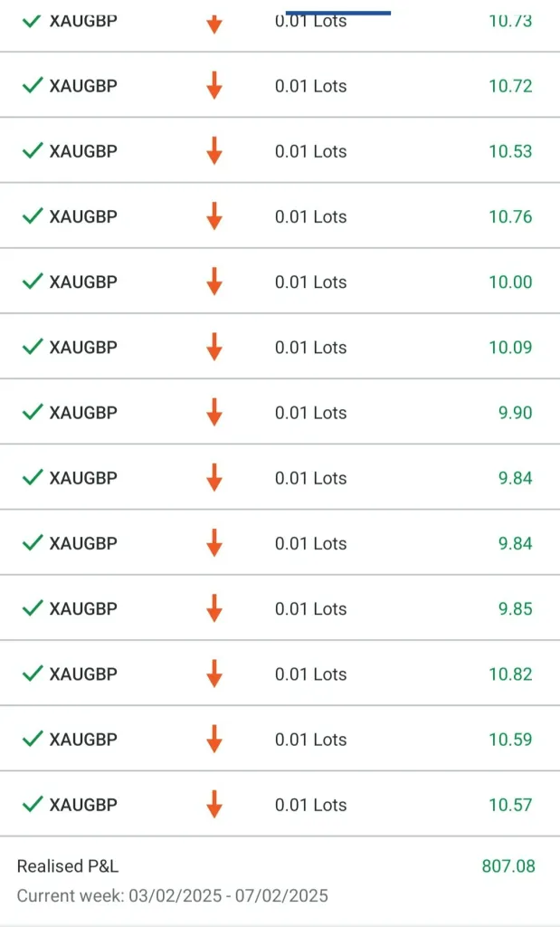Click the orange down arrow on the 10.72 row

[x=214, y=86]
